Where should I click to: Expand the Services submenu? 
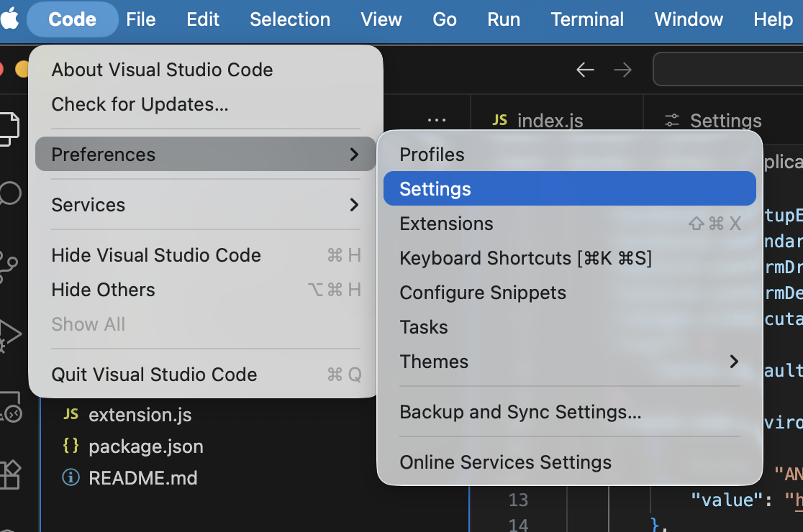[x=353, y=205]
